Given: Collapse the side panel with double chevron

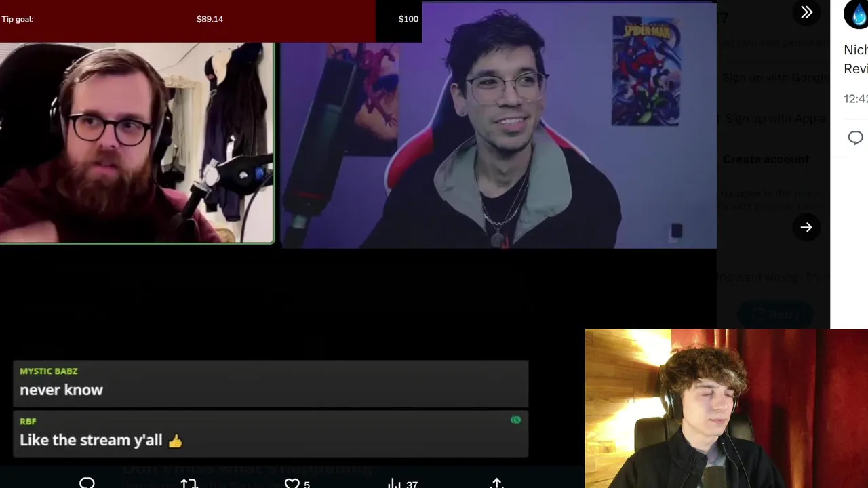Looking at the screenshot, I should tap(806, 12).
